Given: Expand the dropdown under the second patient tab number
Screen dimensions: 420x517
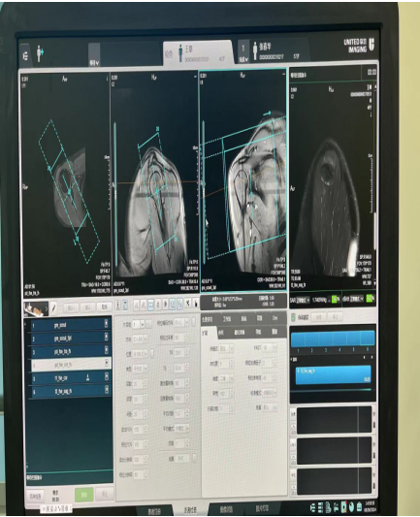Looking at the screenshot, I should 243,59.
